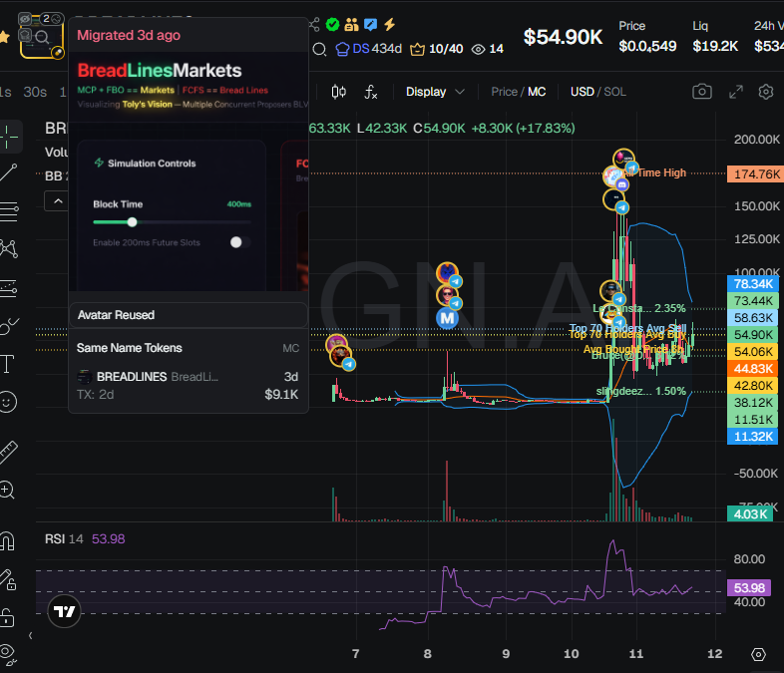Screen dimensions: 784x673
Task: Click the 44.83K orange price tag
Action: pos(753,369)
